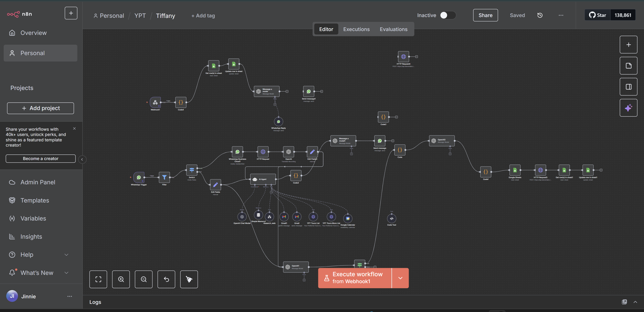
Task: Dismiss the creator promotion banner
Action: coord(74,129)
